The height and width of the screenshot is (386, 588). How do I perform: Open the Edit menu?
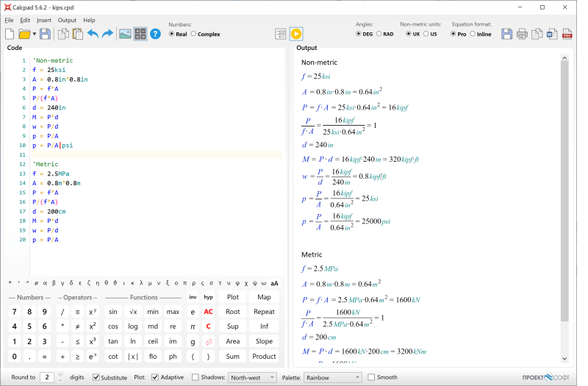click(25, 21)
